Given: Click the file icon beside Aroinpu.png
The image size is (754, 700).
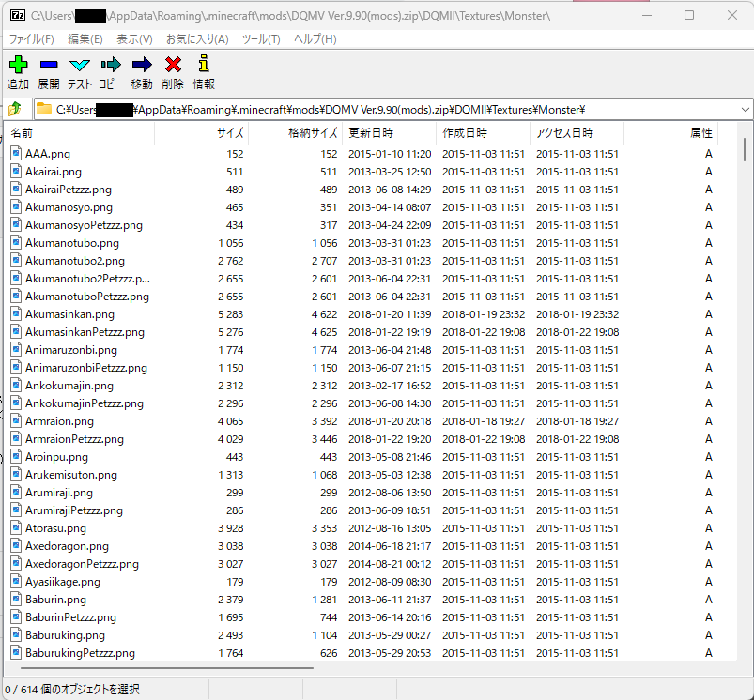Looking at the screenshot, I should click(16, 456).
